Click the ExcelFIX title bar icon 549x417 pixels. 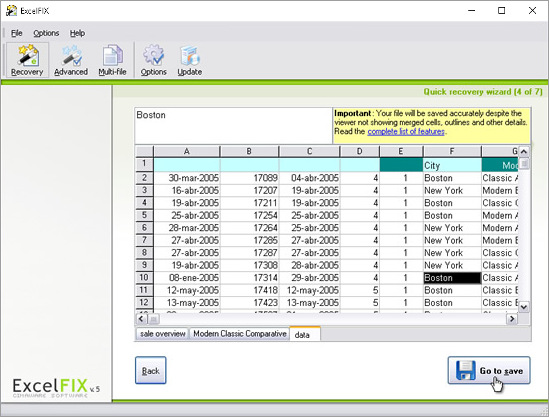(x=11, y=11)
